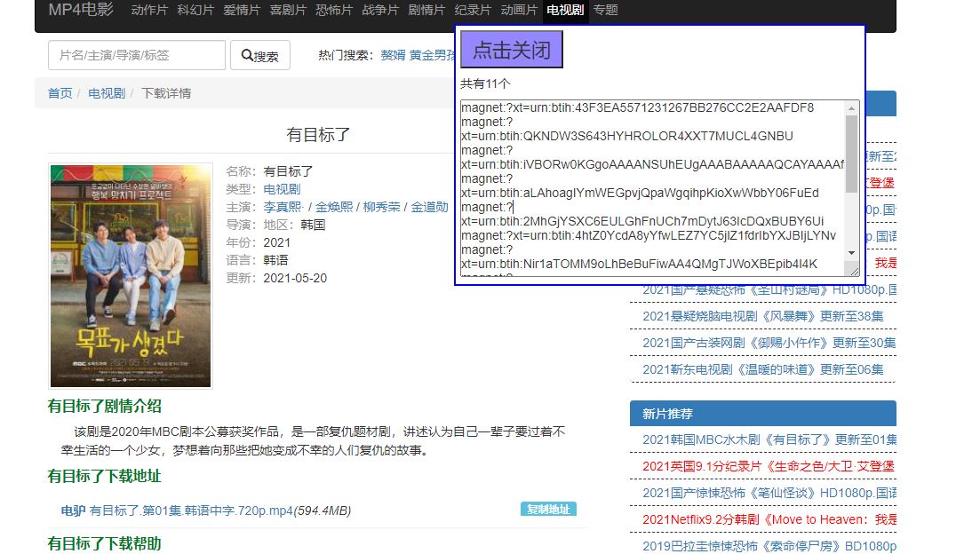Click the magnet list scrollbar down arrow

pyautogui.click(x=852, y=253)
